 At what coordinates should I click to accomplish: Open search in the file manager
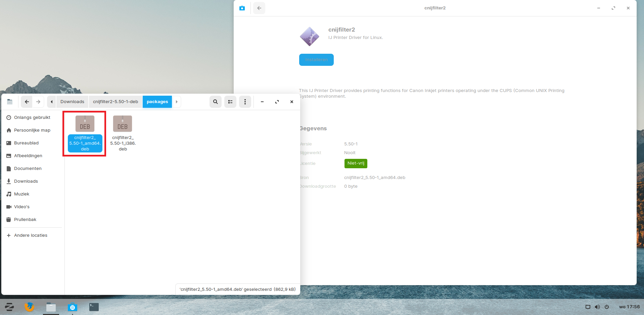tap(216, 102)
